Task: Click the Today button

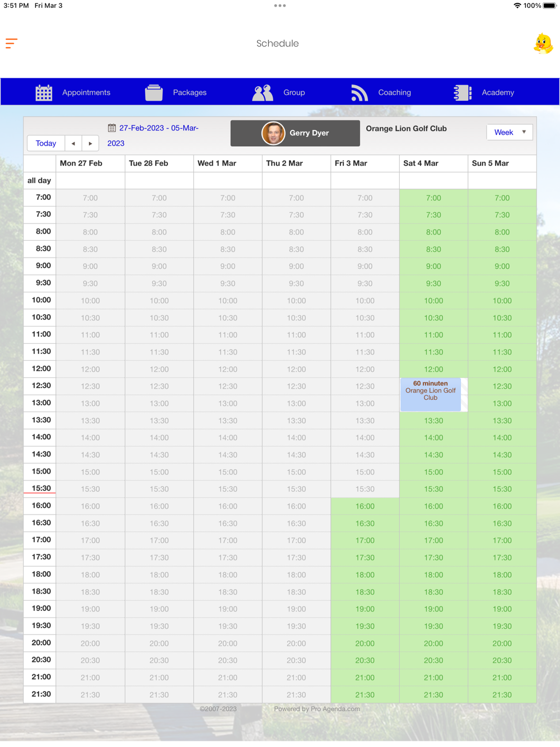Action: tap(46, 143)
